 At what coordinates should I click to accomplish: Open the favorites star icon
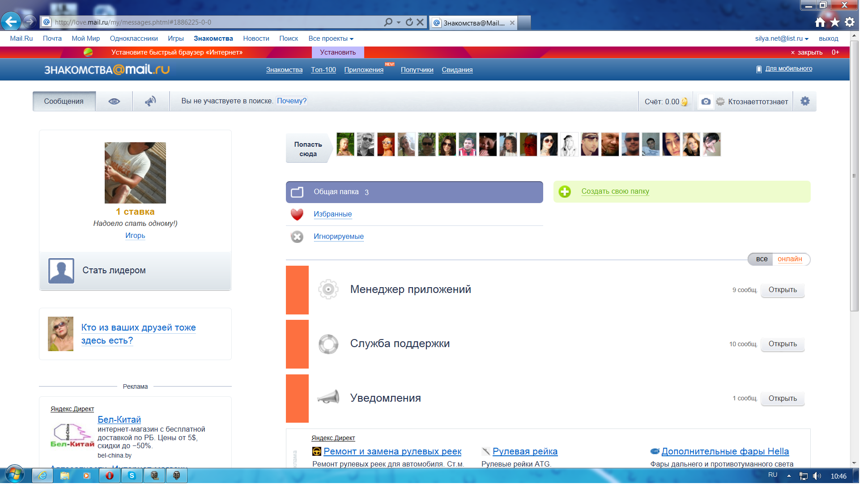pos(835,22)
